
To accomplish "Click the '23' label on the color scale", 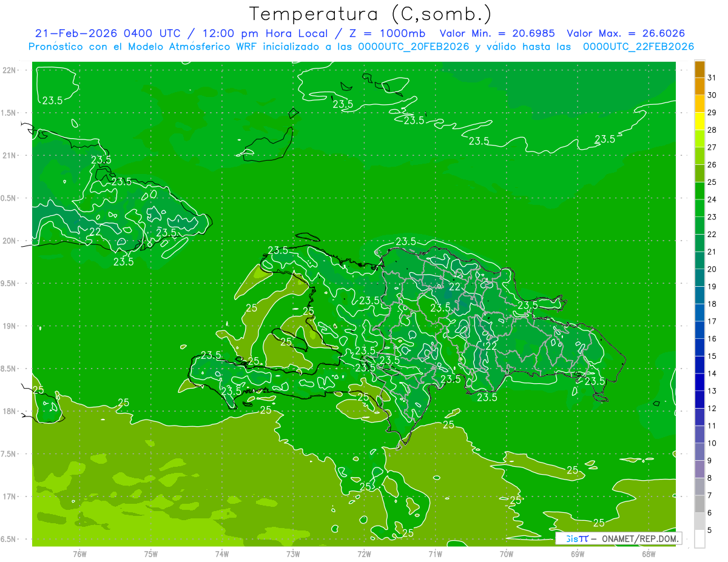I will [712, 217].
